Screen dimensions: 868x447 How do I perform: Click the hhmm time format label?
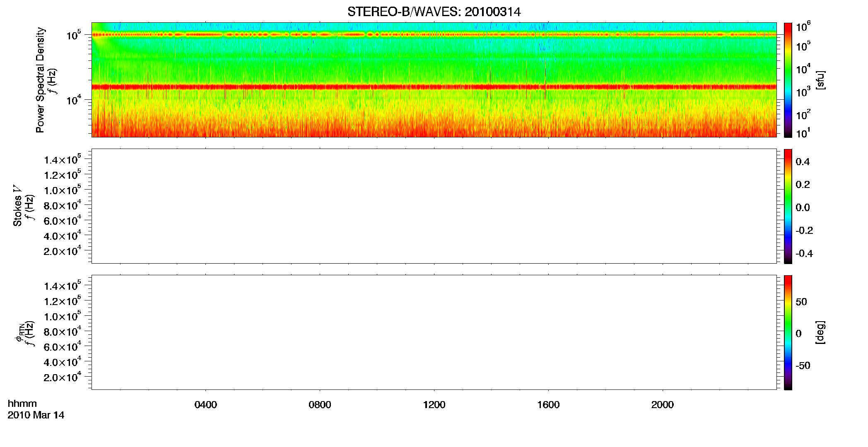[22, 404]
